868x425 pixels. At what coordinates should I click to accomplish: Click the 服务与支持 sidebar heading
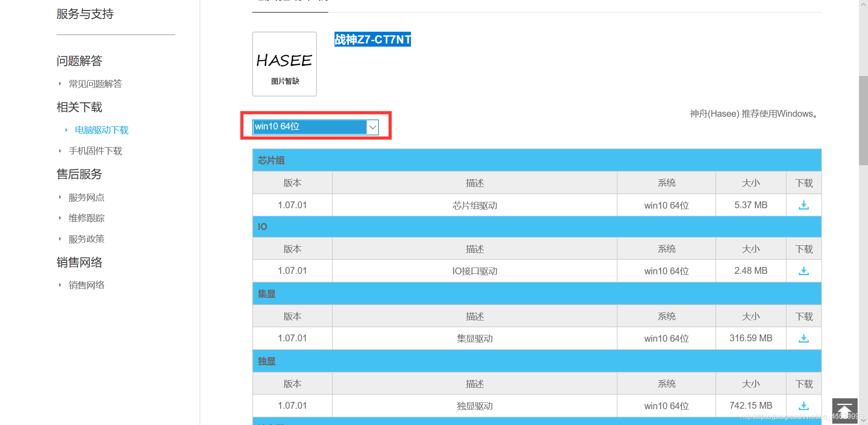coord(85,14)
